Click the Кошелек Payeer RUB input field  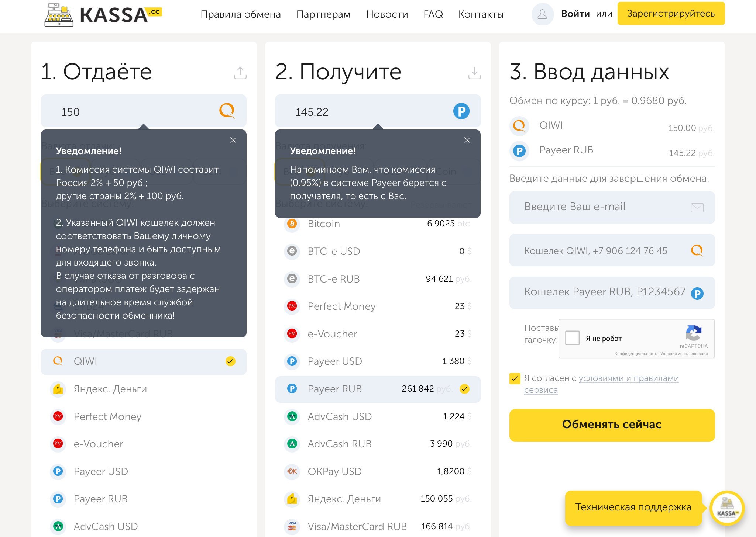[612, 293]
